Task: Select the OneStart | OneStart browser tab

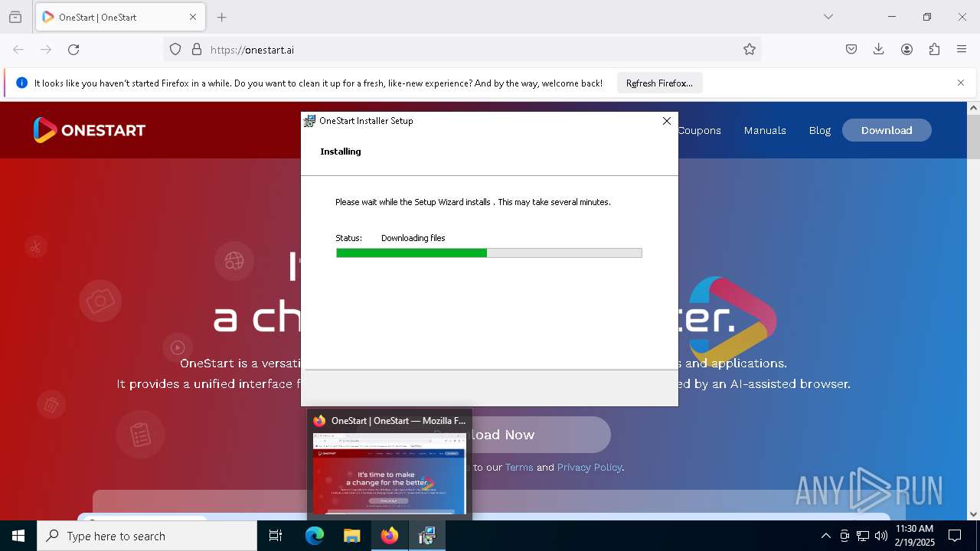Action: [x=119, y=17]
